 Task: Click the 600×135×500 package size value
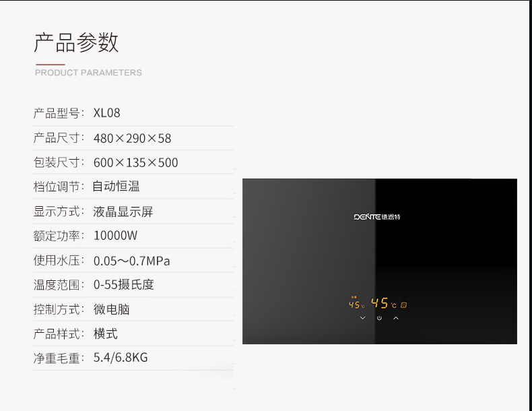coord(136,162)
